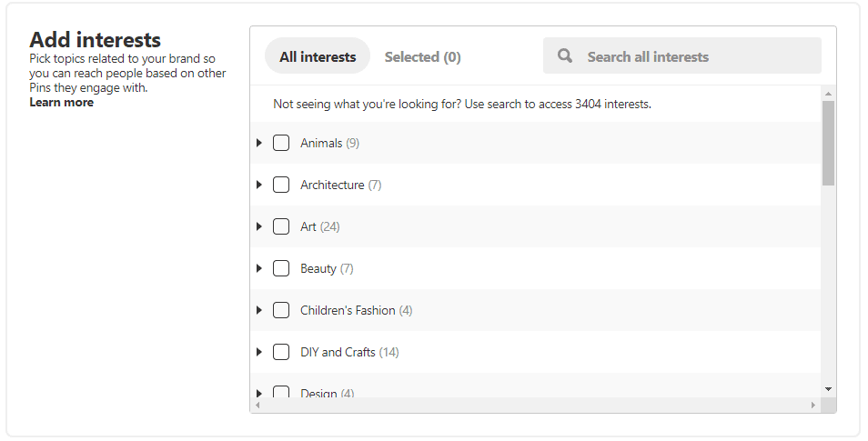Click the vertical scrollbar up arrow

pyautogui.click(x=828, y=94)
